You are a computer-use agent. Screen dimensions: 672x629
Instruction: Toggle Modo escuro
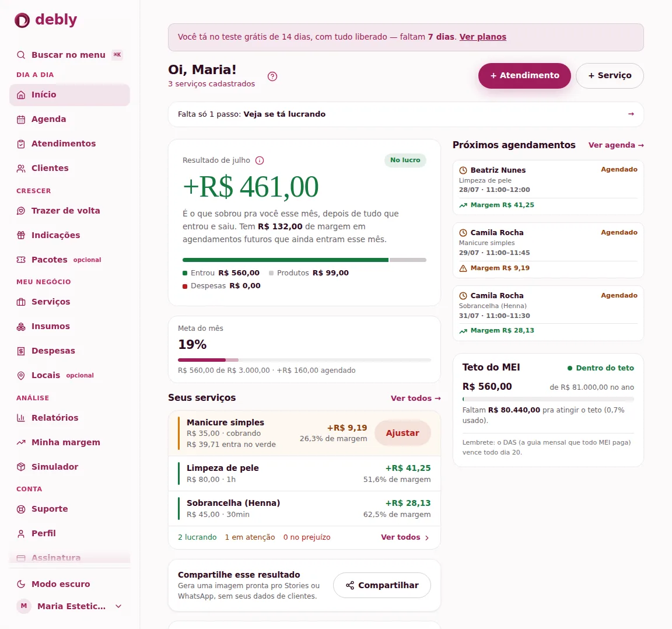point(69,584)
